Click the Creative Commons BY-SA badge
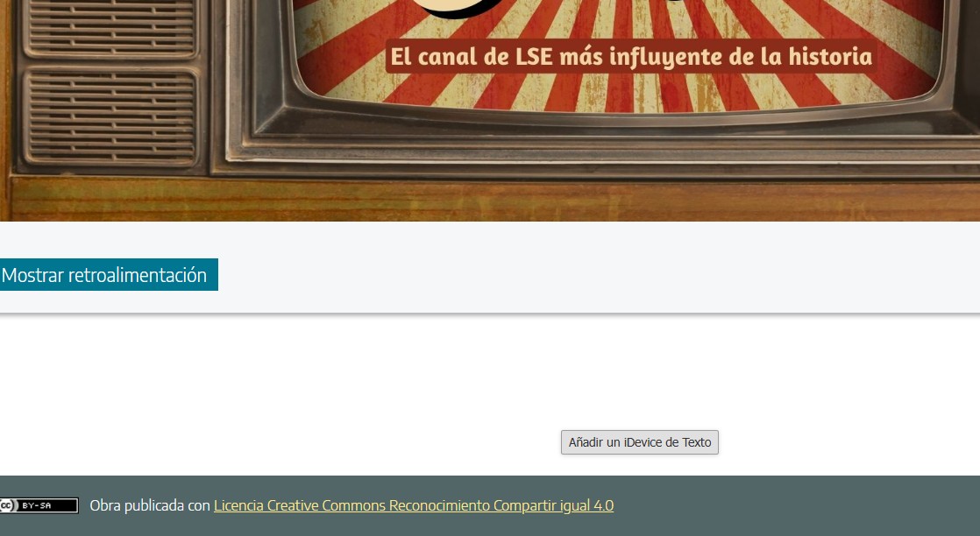Image resolution: width=980 pixels, height=536 pixels. (39, 505)
